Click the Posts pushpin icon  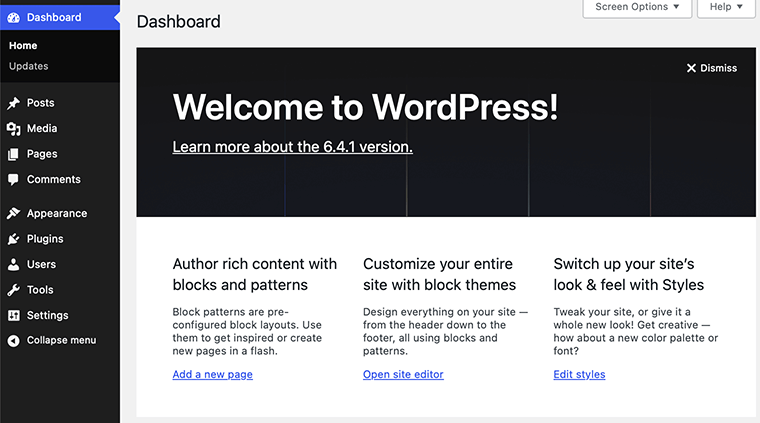point(14,103)
